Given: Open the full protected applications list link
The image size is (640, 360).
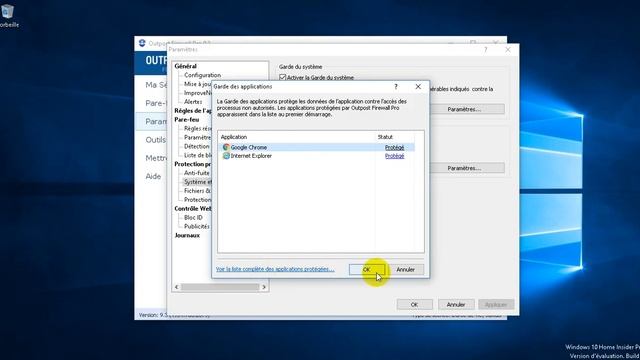Looking at the screenshot, I should pos(275,269).
